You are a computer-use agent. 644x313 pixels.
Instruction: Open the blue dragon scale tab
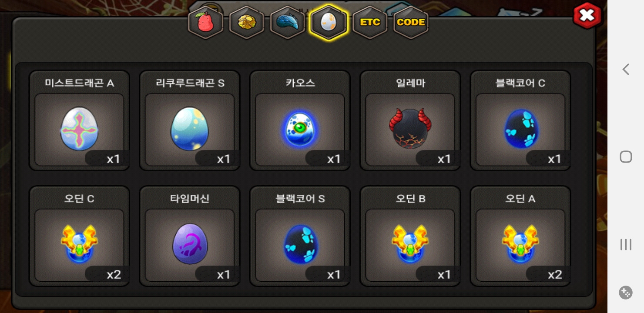287,22
